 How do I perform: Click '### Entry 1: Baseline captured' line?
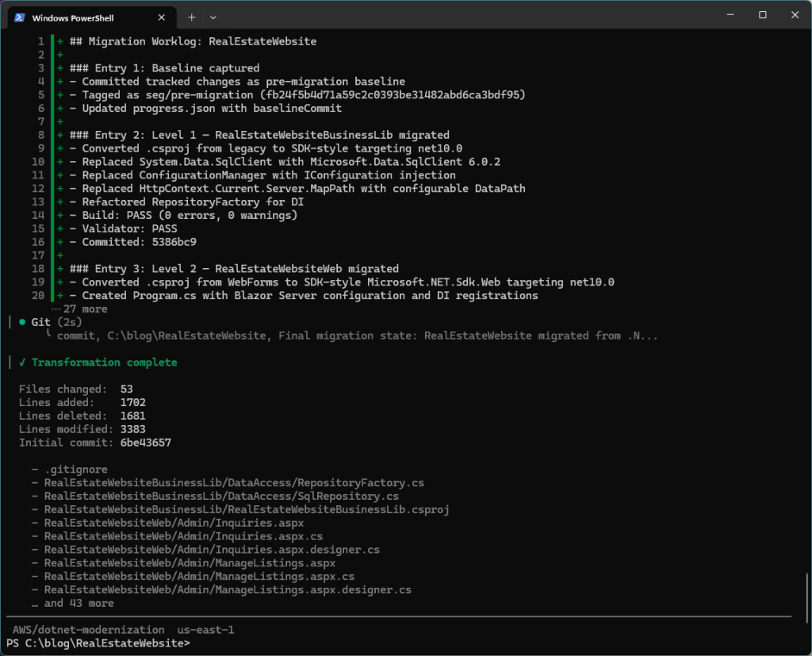pos(165,68)
